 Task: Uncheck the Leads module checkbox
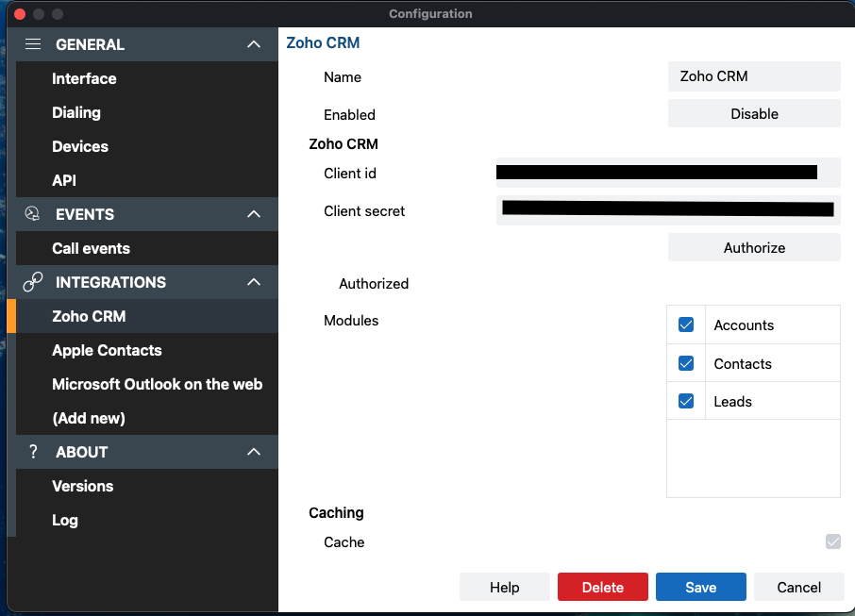[686, 401]
